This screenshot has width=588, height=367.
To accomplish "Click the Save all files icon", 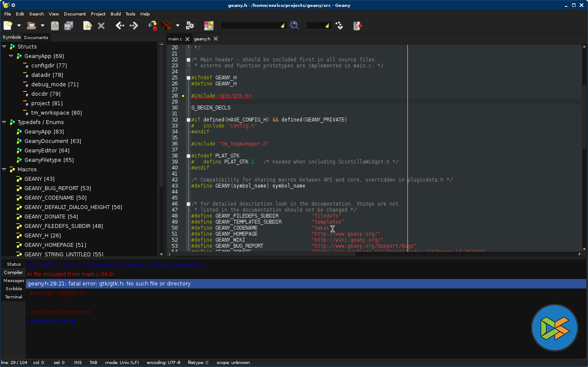I will click(69, 26).
